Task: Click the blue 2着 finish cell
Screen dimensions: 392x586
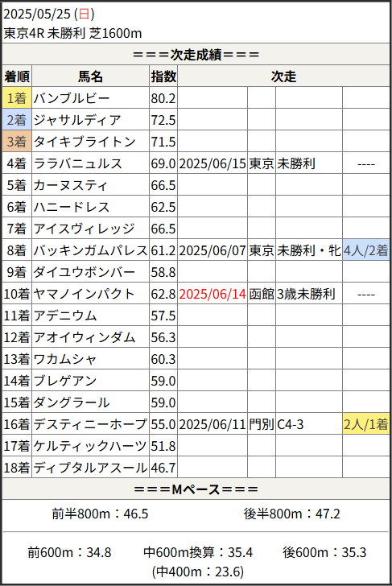Action: coord(17,120)
